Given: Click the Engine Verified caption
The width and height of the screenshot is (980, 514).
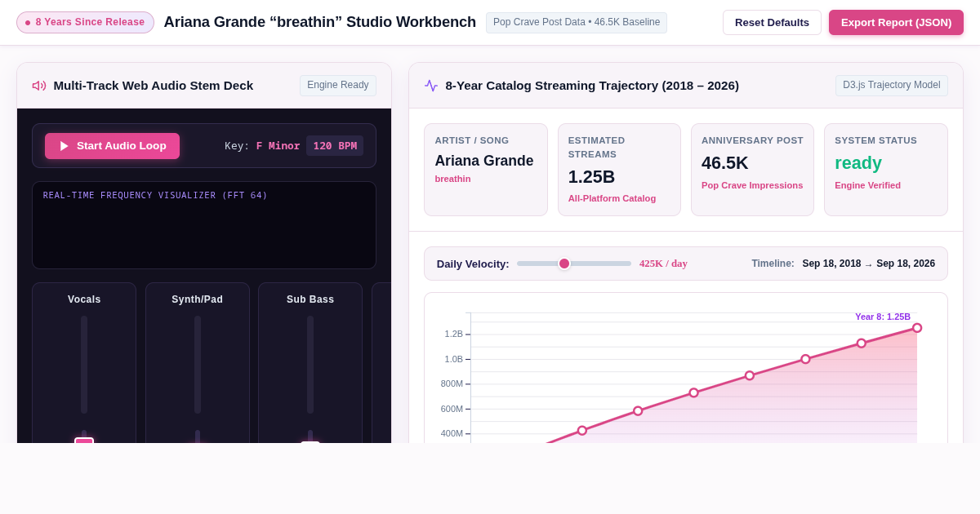Looking at the screenshot, I should point(867,185).
